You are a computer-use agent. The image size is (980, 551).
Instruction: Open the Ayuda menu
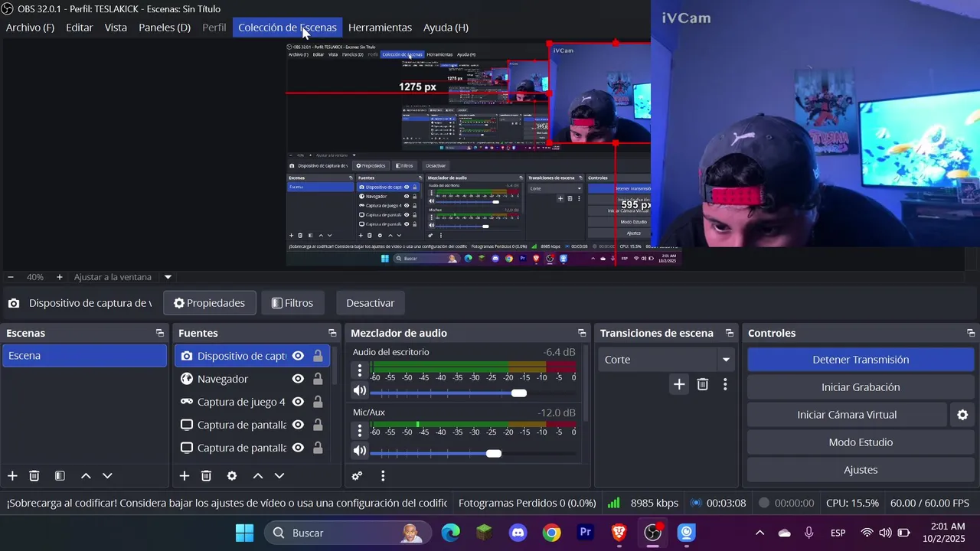click(446, 28)
